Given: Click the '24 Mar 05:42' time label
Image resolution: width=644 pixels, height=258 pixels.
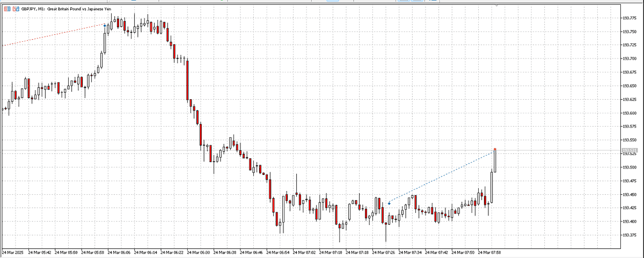Looking at the screenshot, I should [39, 252].
